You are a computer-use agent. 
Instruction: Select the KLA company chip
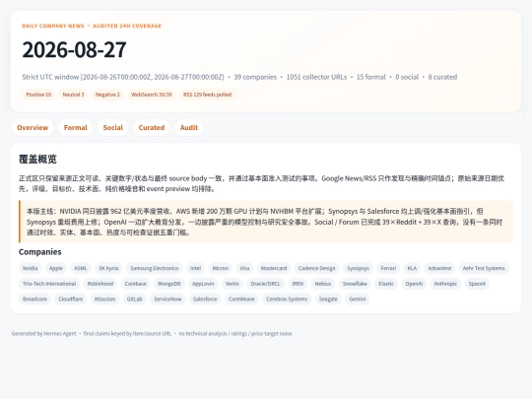[412, 268]
